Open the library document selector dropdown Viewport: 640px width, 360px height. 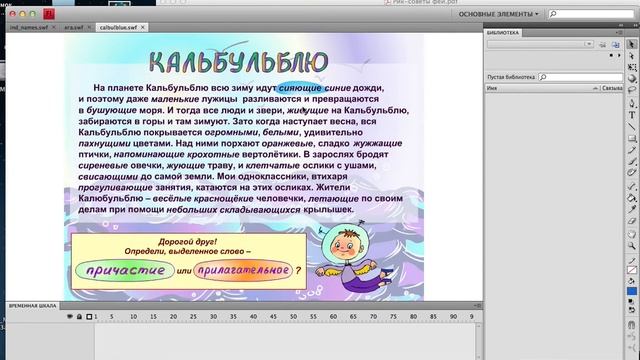[x=540, y=44]
